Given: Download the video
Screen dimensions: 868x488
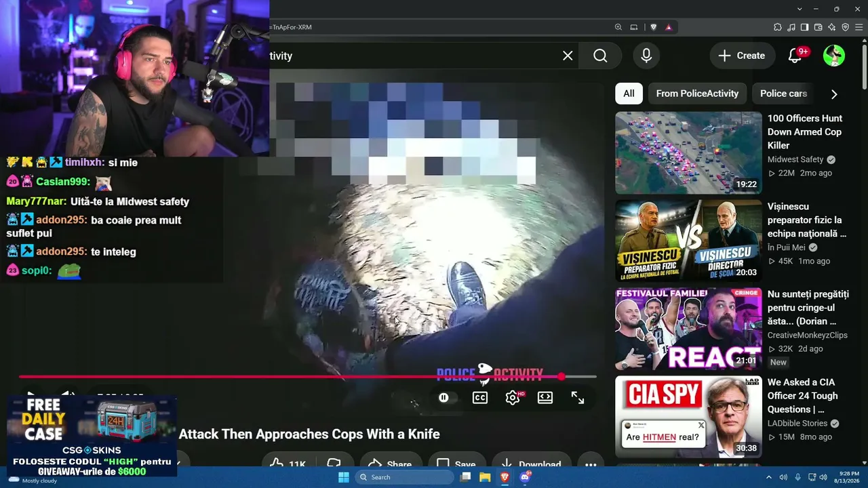Looking at the screenshot, I should tap(531, 464).
